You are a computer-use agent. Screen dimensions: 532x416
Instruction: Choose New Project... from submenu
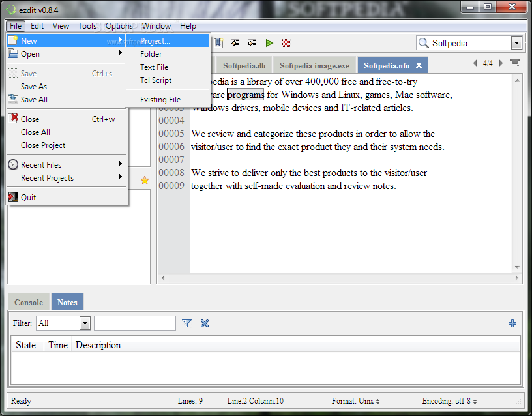pos(168,40)
